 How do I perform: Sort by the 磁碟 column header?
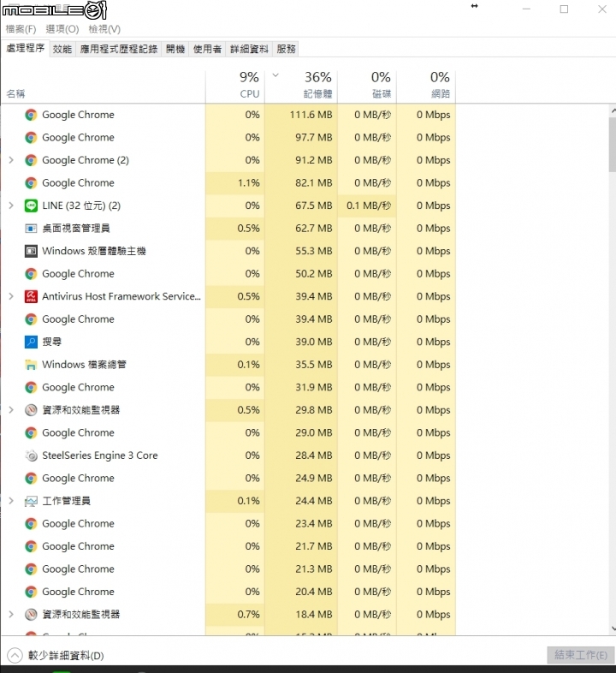(x=367, y=86)
